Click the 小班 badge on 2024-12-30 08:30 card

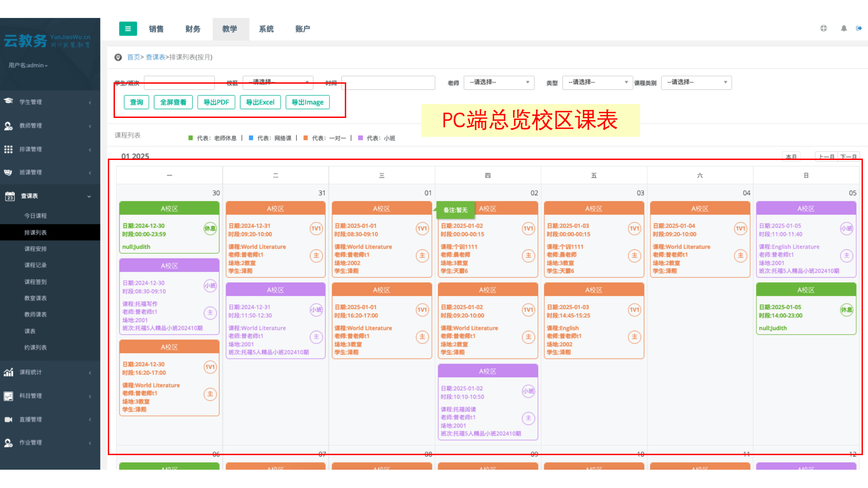[x=210, y=286]
